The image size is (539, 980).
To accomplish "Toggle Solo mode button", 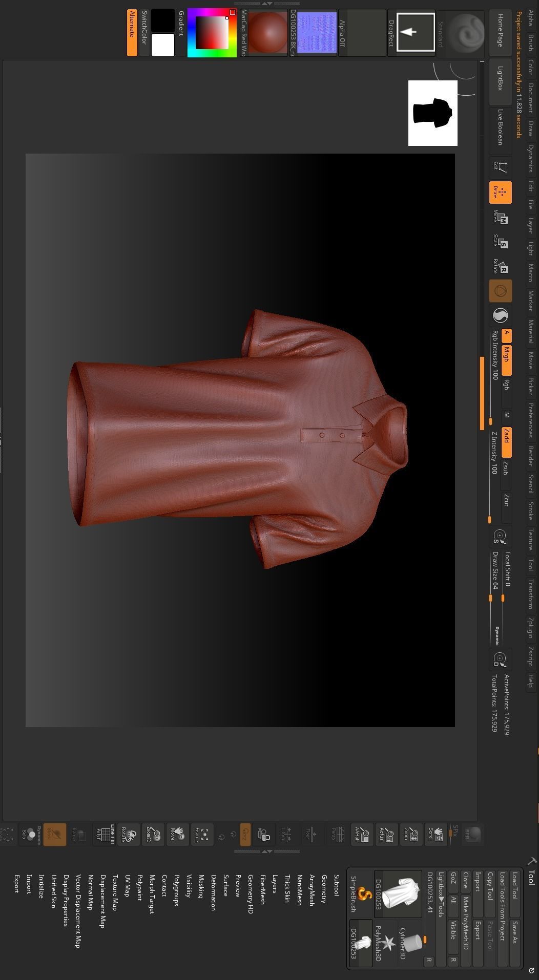I will (30, 835).
